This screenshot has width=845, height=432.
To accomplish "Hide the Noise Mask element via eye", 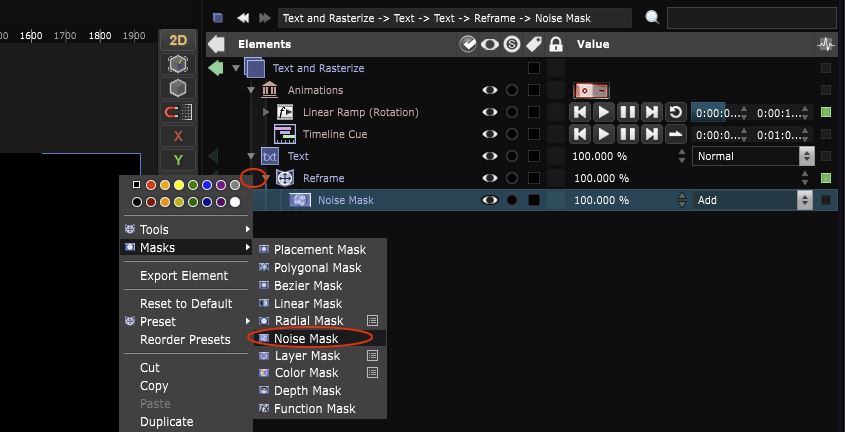I will pos(490,200).
